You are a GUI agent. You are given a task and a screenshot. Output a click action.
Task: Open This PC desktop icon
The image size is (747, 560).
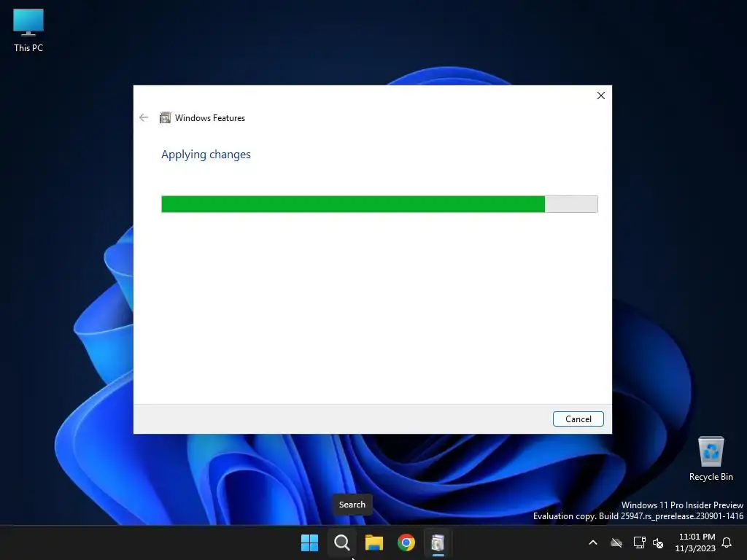tap(28, 31)
